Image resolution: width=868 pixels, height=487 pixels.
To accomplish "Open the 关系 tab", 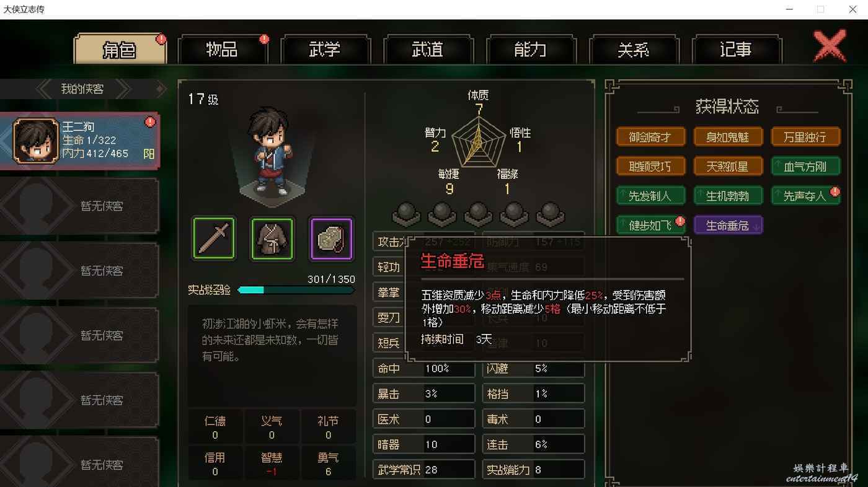I will point(633,50).
